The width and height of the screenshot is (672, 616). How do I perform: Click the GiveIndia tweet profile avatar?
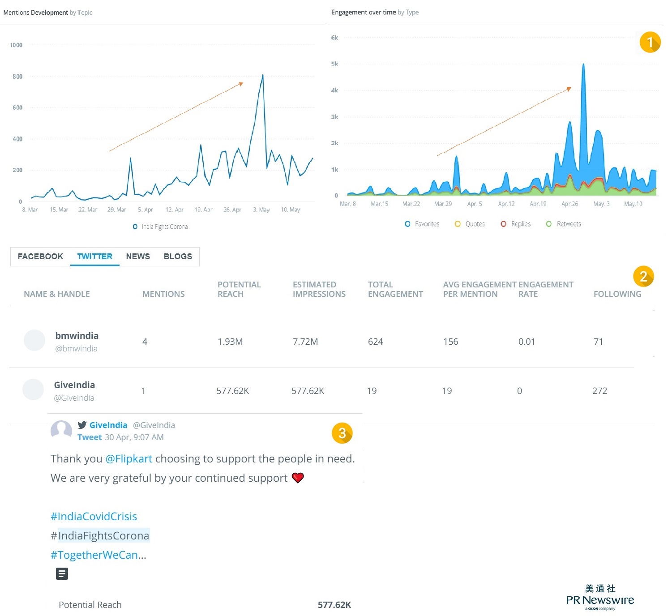coord(61,431)
